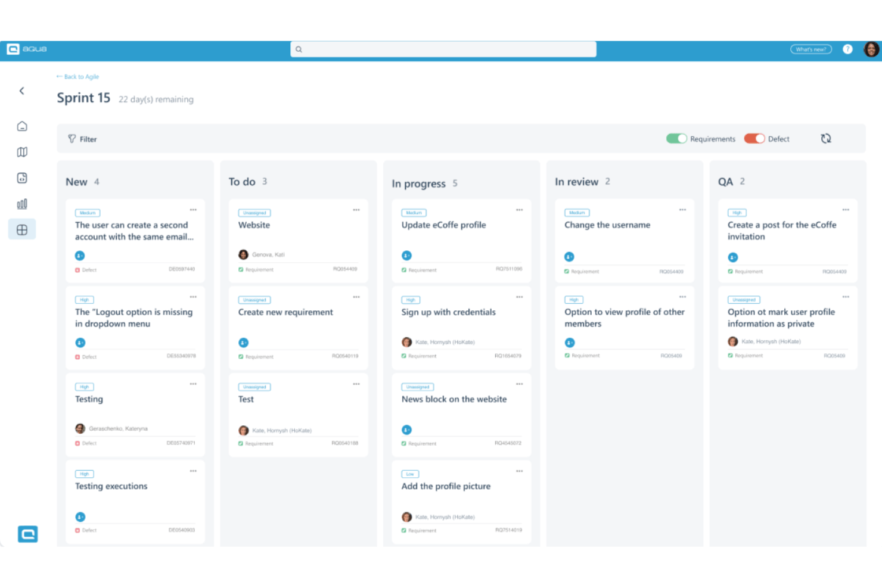
Task: Open the 'Sign up with credentials' card title
Action: tap(449, 312)
